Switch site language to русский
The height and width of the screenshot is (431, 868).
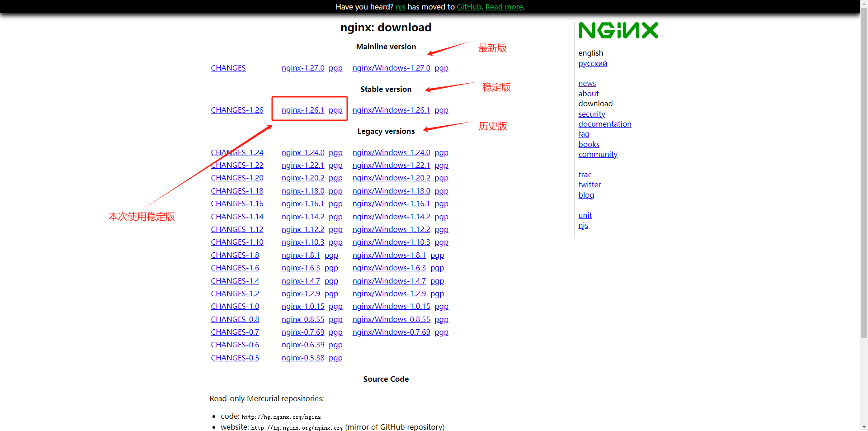coord(593,63)
